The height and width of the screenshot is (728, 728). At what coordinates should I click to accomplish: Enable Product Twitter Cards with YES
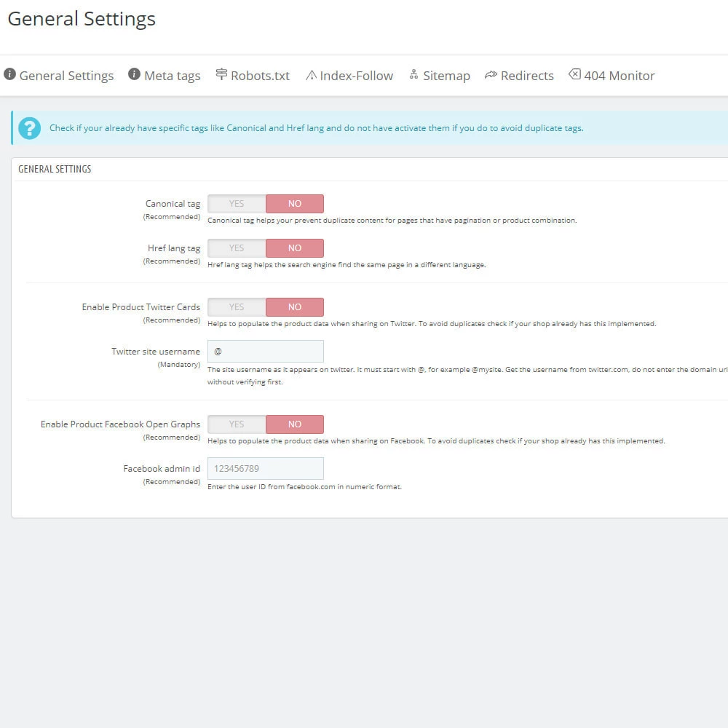tap(237, 307)
